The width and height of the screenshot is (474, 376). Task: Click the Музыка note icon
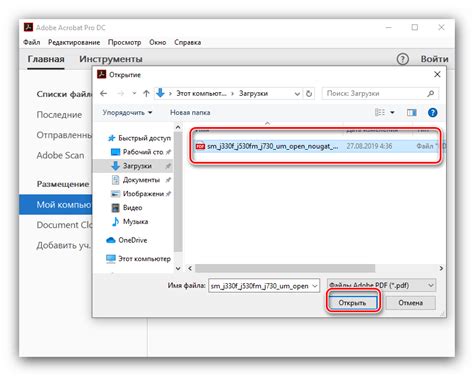tap(115, 222)
